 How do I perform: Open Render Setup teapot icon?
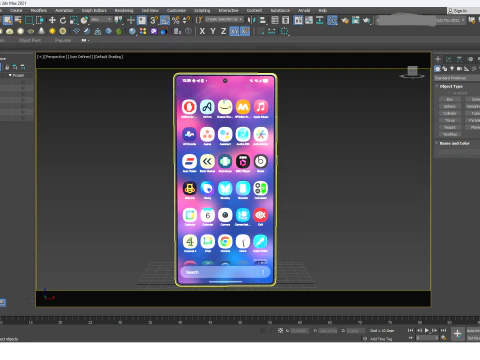click(345, 20)
